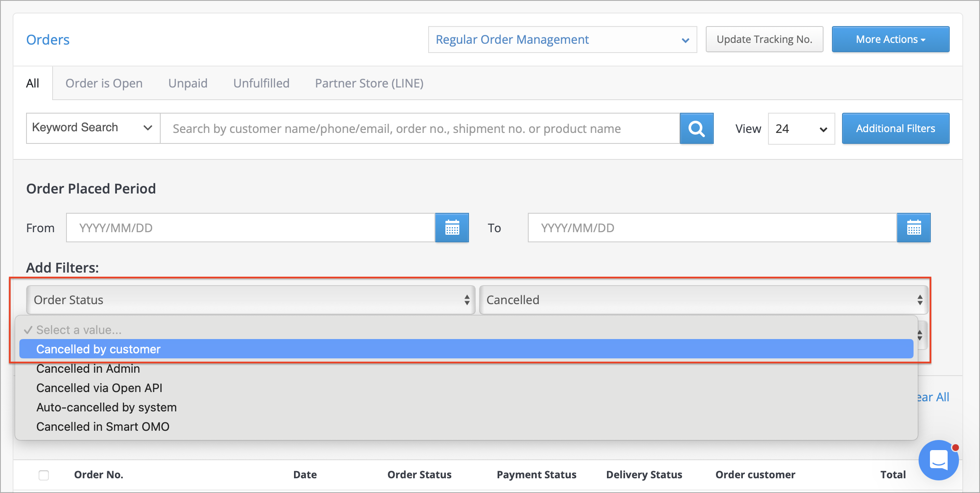Choose Cancelled in Smart OMO option
The image size is (980, 493).
point(466,427)
